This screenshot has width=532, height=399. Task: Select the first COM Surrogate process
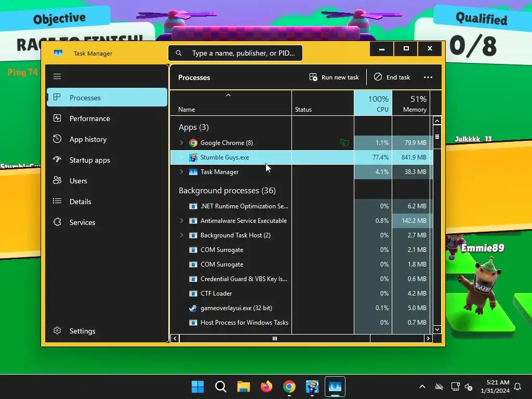(301, 250)
